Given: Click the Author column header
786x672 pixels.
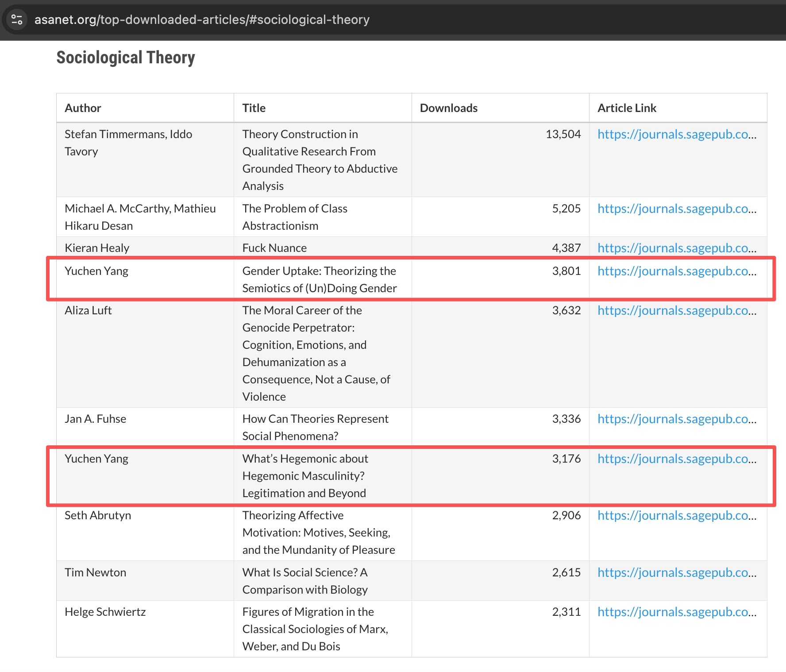Looking at the screenshot, I should [x=83, y=108].
